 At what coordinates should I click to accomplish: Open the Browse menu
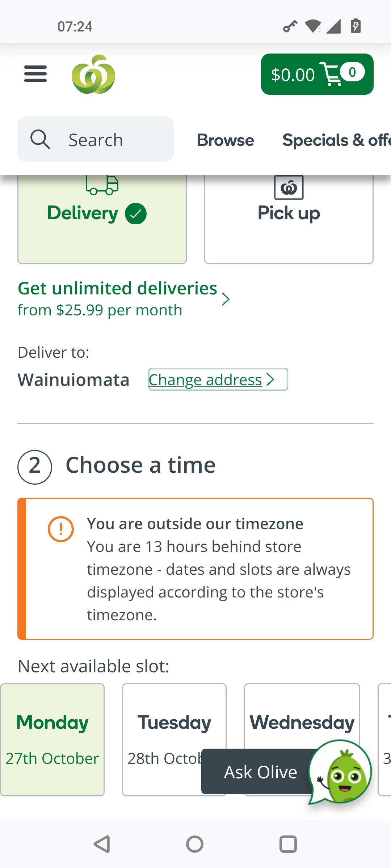[x=225, y=140]
